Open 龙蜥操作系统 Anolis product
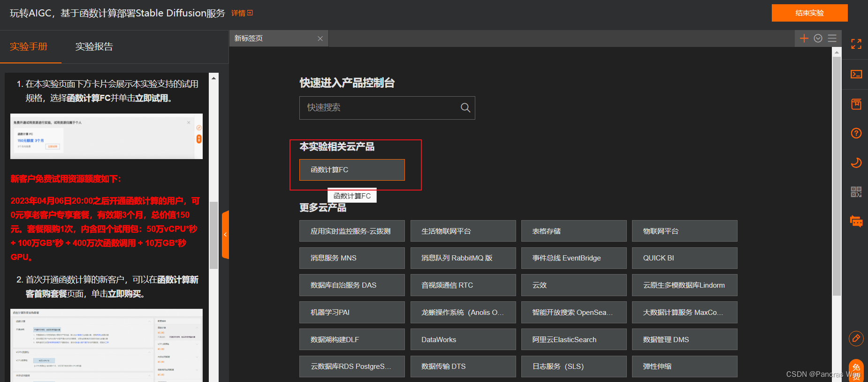The image size is (868, 382). click(x=463, y=313)
